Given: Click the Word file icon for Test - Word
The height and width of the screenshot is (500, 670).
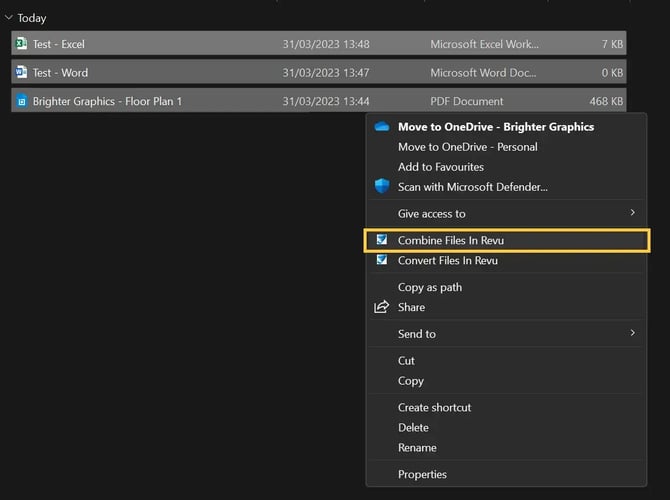Looking at the screenshot, I should [x=21, y=72].
